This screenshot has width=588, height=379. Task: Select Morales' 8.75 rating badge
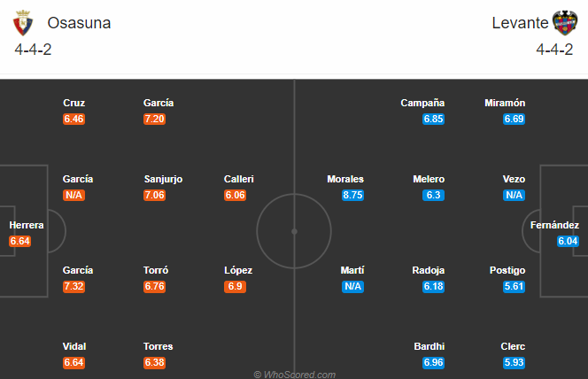click(352, 196)
